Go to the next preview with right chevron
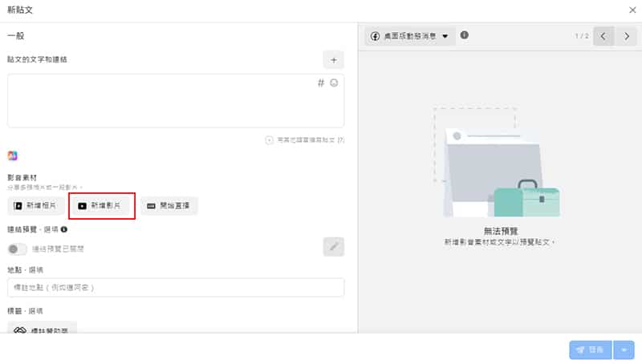This screenshot has width=642, height=364. click(627, 36)
